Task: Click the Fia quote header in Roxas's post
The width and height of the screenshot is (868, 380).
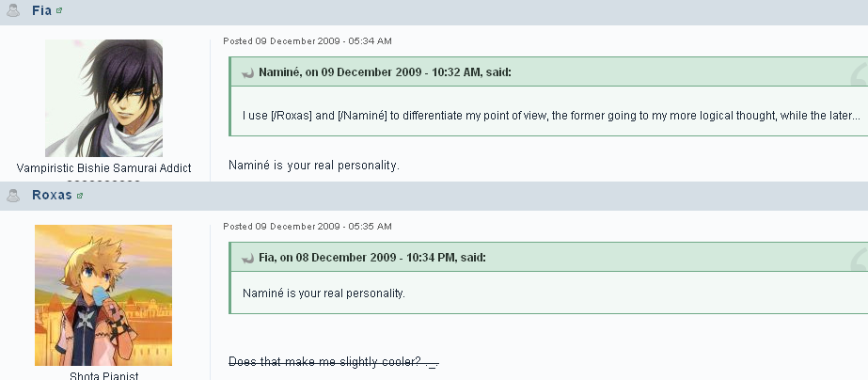Action: [372, 257]
